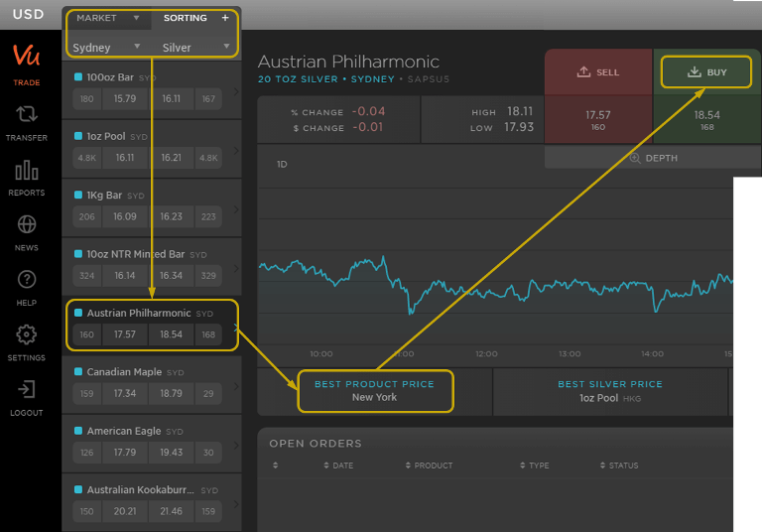Expand the 100oz Bar row chevron
Image resolution: width=762 pixels, height=532 pixels.
coord(236,91)
